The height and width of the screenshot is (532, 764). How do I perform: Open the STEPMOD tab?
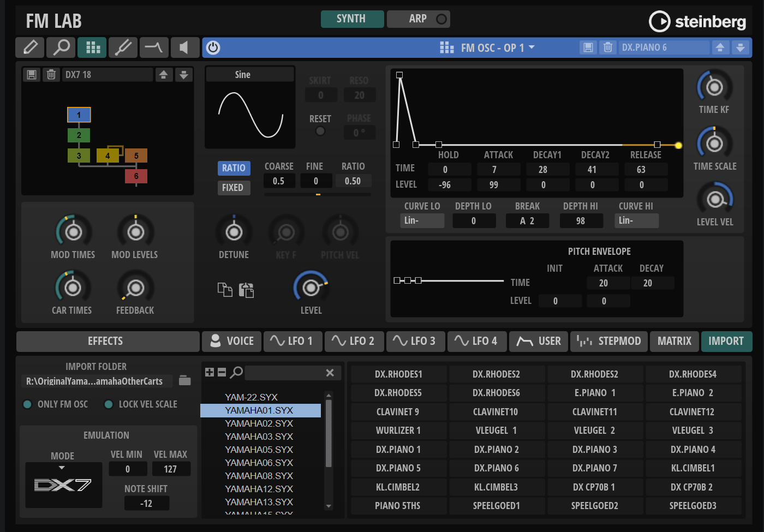click(x=610, y=341)
